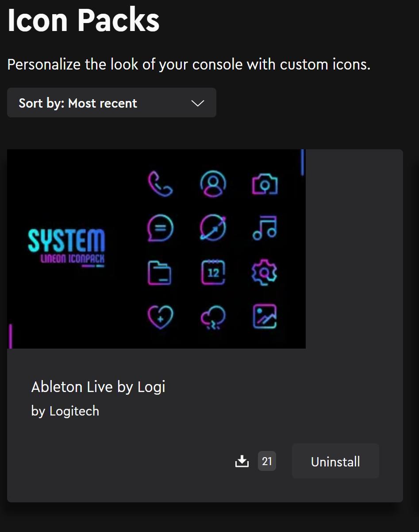This screenshot has height=532, width=419.
Task: Uninstall the Ableton Live icon pack
Action: point(335,461)
